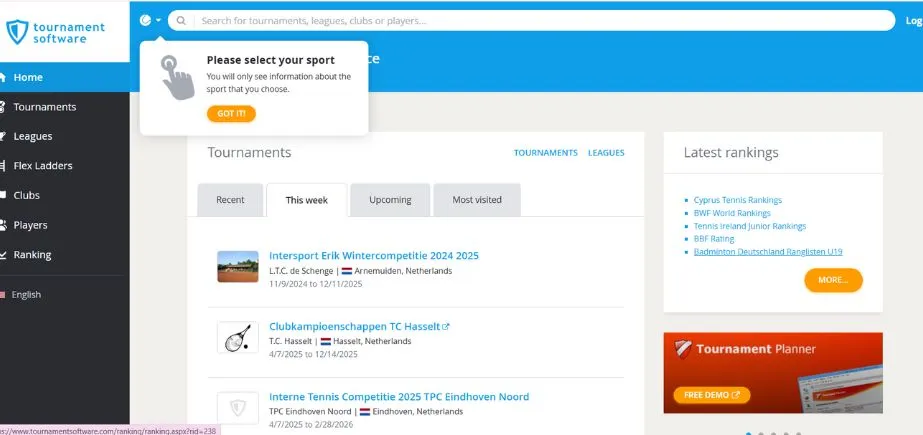Select the first banner carousel dot

748,433
